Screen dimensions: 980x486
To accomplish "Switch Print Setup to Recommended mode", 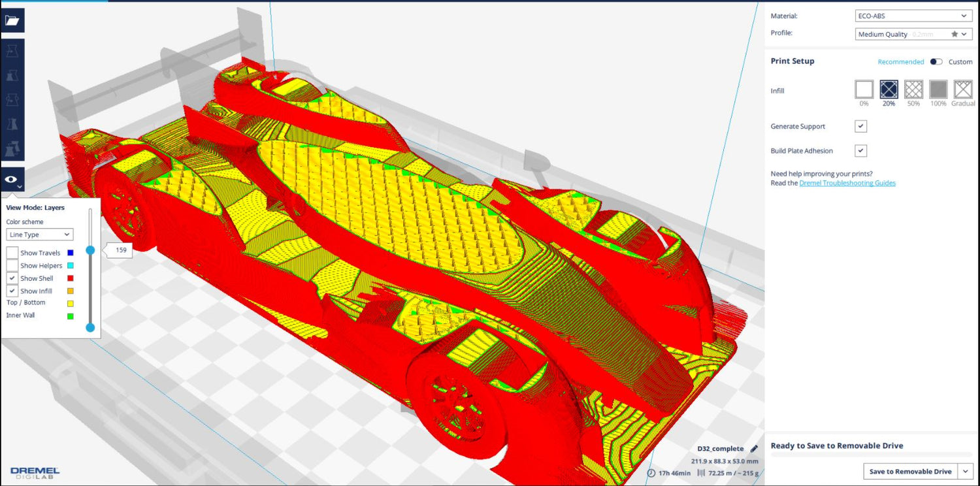I will point(900,61).
